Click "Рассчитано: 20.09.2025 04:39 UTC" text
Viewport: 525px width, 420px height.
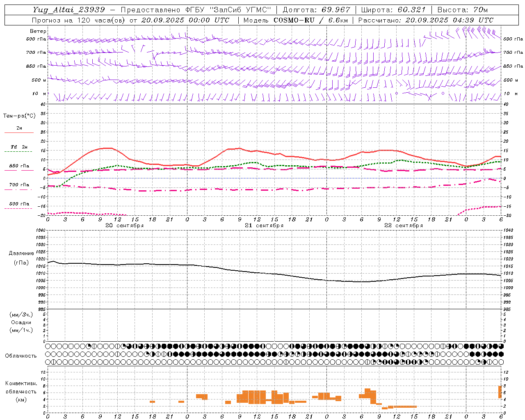(426, 20)
